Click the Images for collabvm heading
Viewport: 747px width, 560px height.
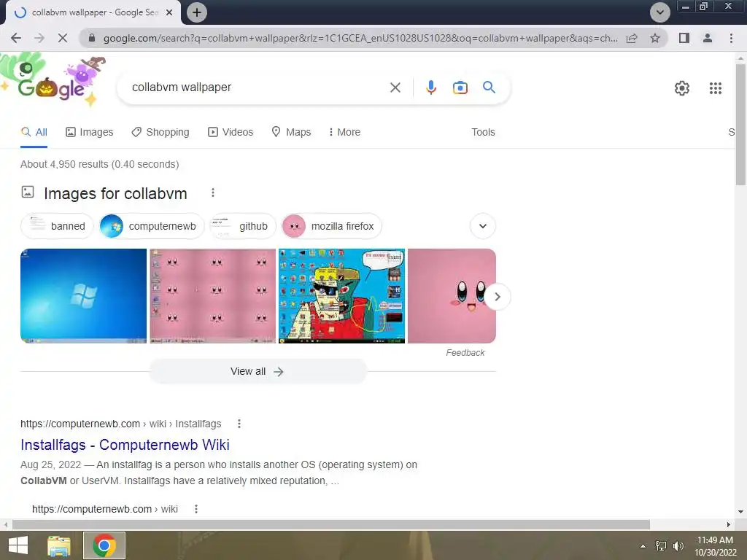(115, 193)
